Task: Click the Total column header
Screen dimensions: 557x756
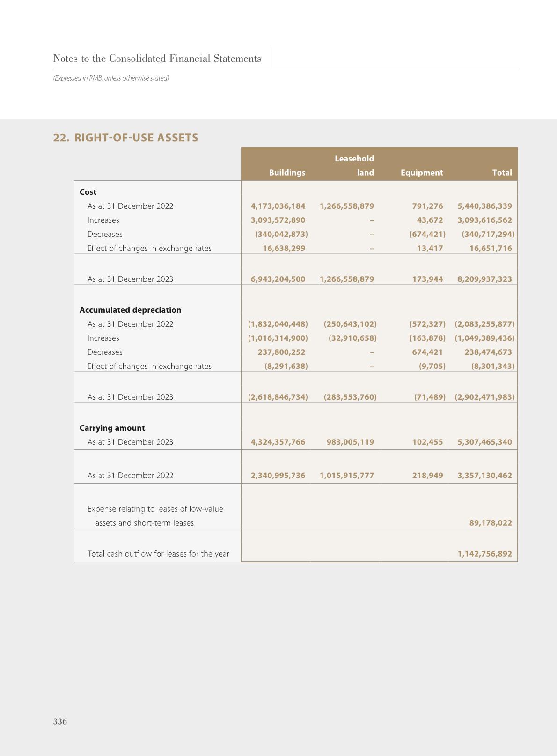Action: click(x=501, y=173)
